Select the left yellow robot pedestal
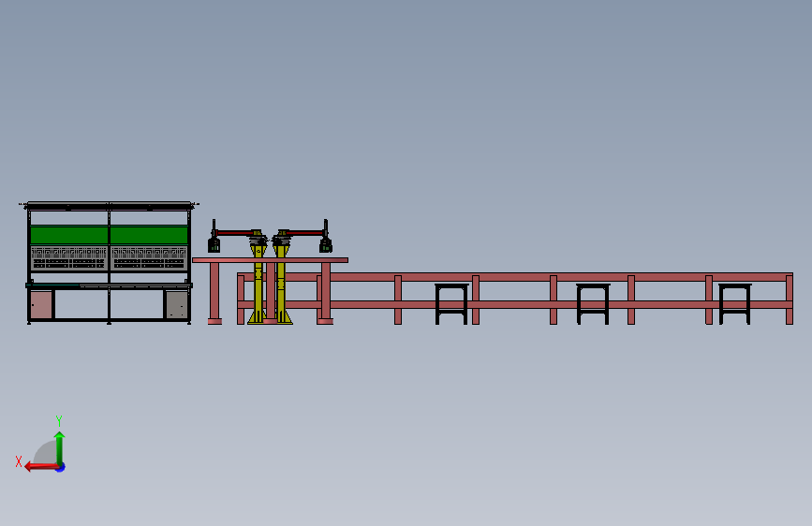The width and height of the screenshot is (812, 526). (258, 285)
